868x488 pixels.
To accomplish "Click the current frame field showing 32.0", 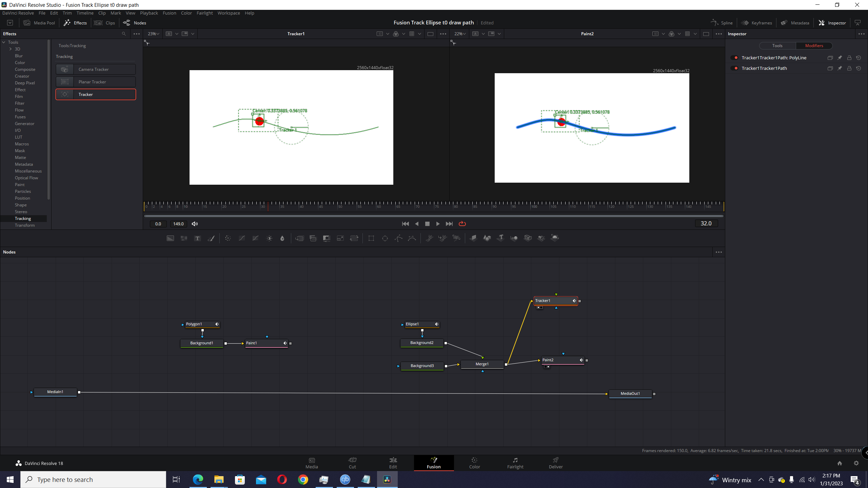I will click(x=706, y=223).
